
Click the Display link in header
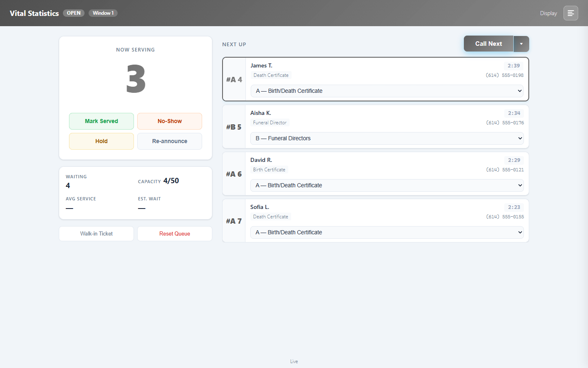coord(548,13)
